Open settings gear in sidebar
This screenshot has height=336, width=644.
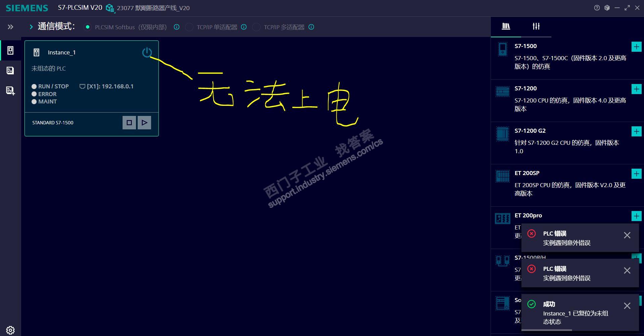point(10,330)
